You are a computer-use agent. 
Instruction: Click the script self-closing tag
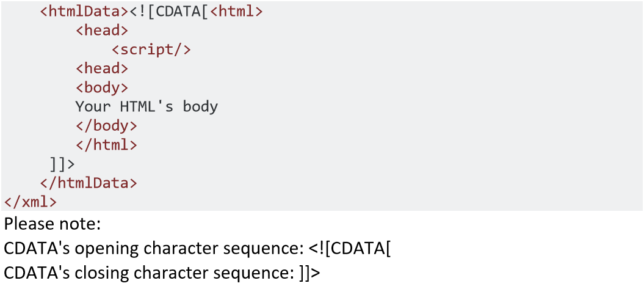(x=151, y=50)
